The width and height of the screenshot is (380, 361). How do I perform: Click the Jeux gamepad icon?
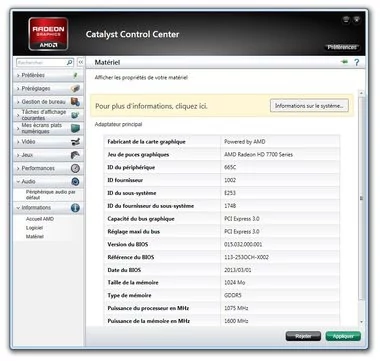pyautogui.click(x=76, y=155)
